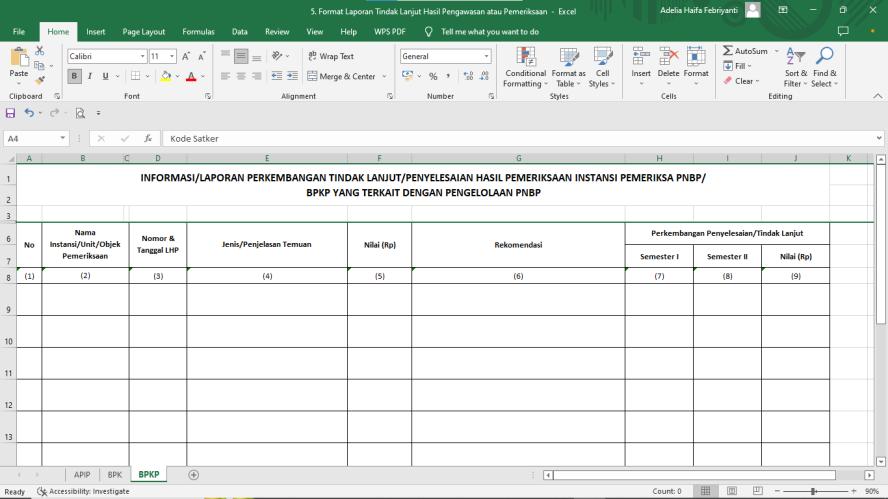Viewport: 888px width, 499px height.
Task: Open Sort & Filter menu
Action: [795, 67]
